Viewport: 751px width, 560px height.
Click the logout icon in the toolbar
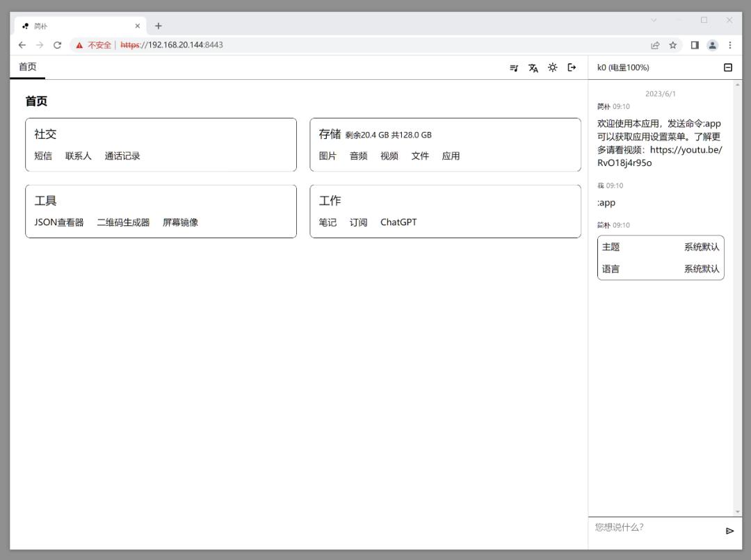(x=572, y=67)
